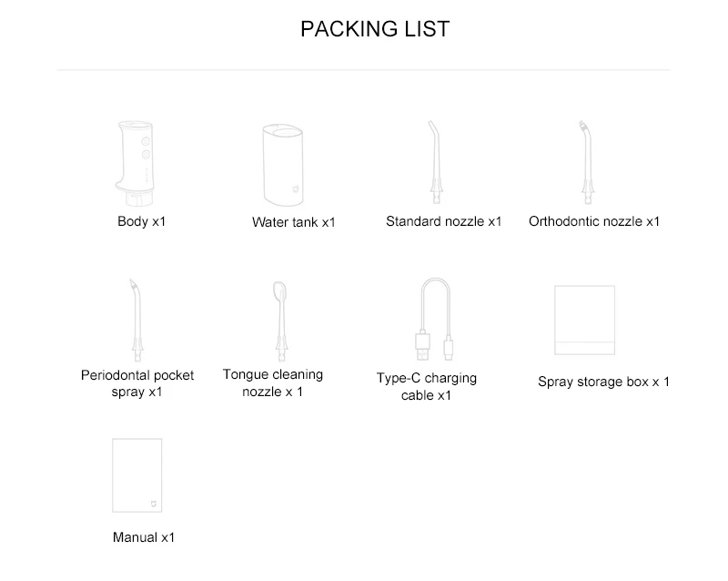Screen dimensions: 728x581
Task: Select 'Periodontal pocket spray x1' caption
Action: pyautogui.click(x=137, y=383)
